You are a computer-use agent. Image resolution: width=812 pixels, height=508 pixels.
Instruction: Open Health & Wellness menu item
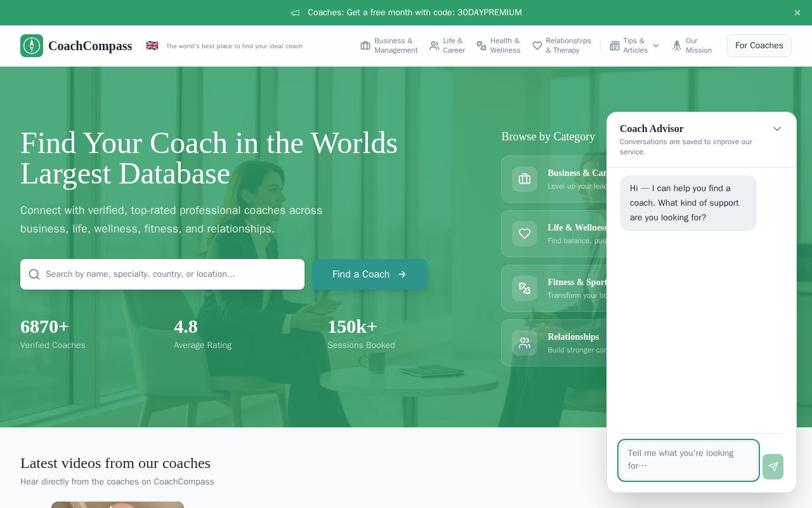[x=498, y=46]
